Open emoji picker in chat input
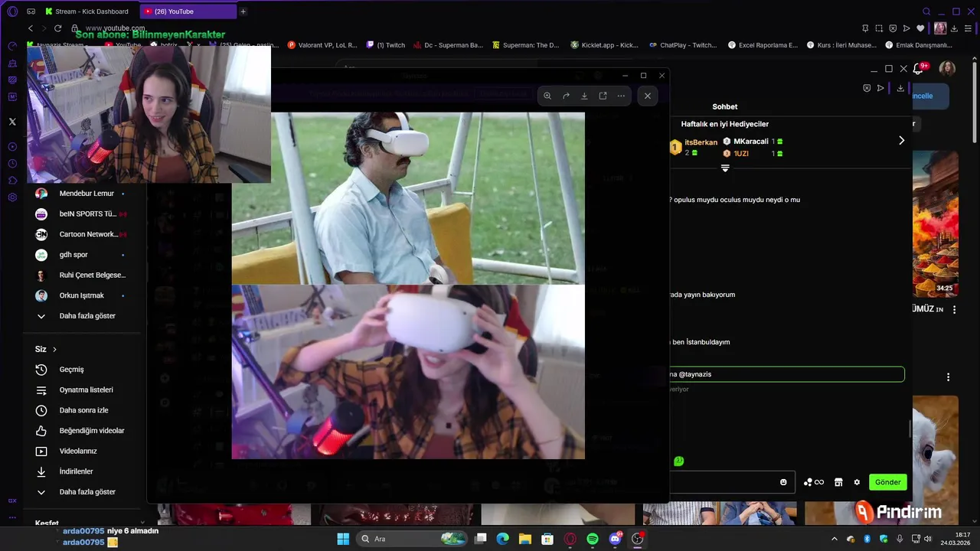The image size is (980, 551). coord(783,482)
